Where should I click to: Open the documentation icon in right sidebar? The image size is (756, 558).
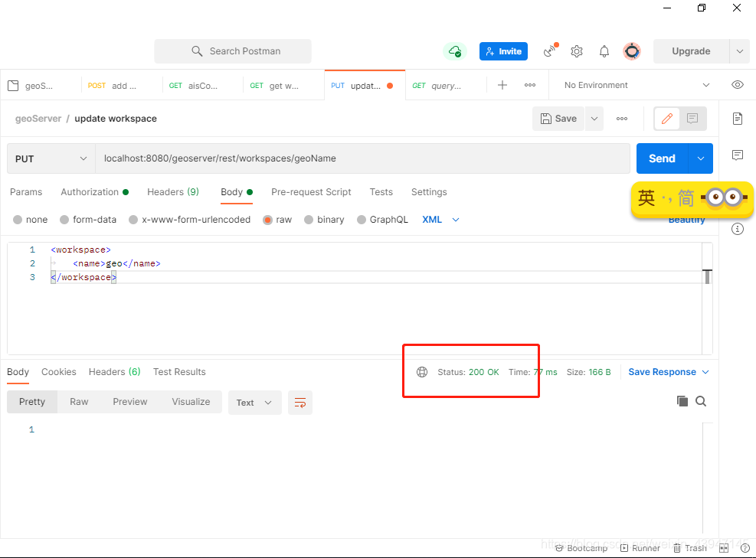pyautogui.click(x=737, y=119)
